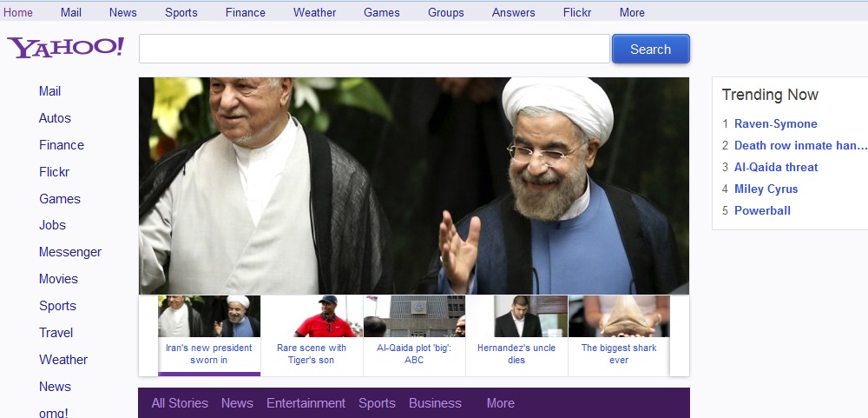The width and height of the screenshot is (868, 418).
Task: Click Miley Cyrus in Trending Now
Action: (766, 189)
